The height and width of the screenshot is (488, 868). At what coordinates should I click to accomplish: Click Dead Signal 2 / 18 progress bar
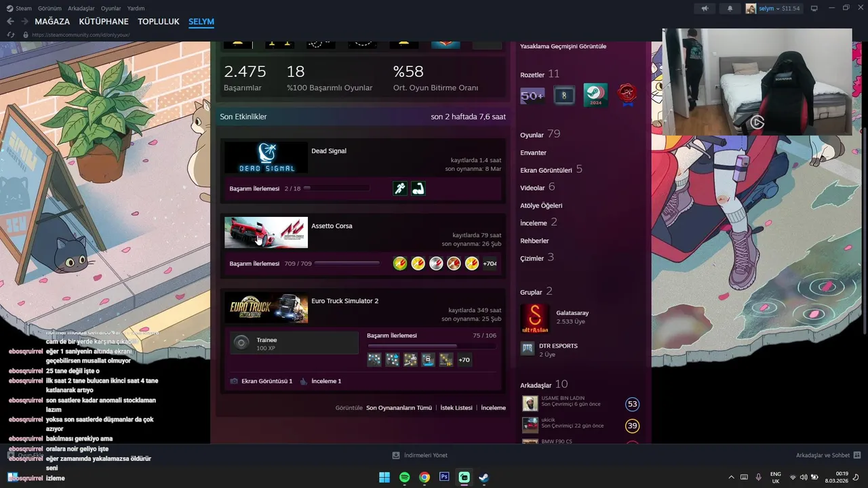click(x=336, y=188)
